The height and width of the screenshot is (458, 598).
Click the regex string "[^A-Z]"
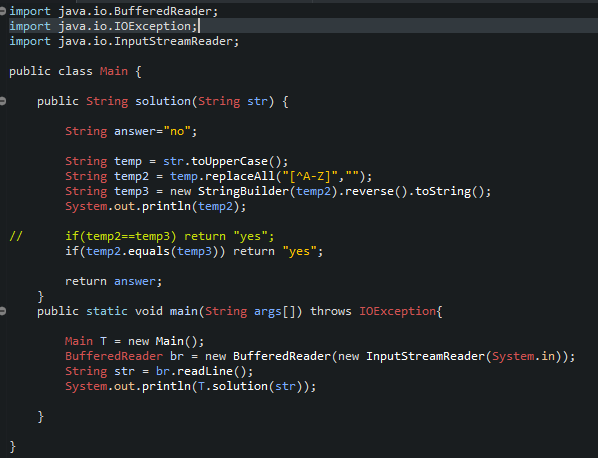point(310,176)
